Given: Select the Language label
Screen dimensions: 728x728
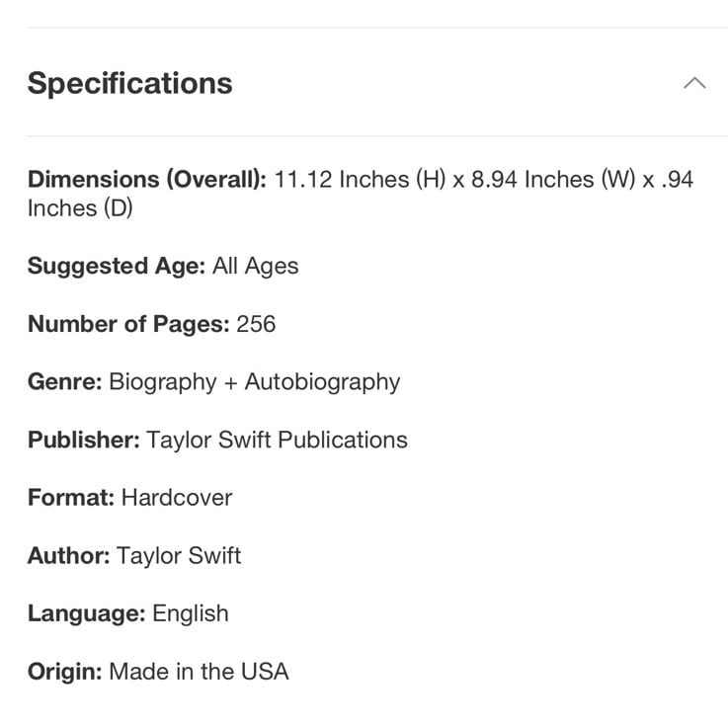Looking at the screenshot, I should click(x=87, y=614).
